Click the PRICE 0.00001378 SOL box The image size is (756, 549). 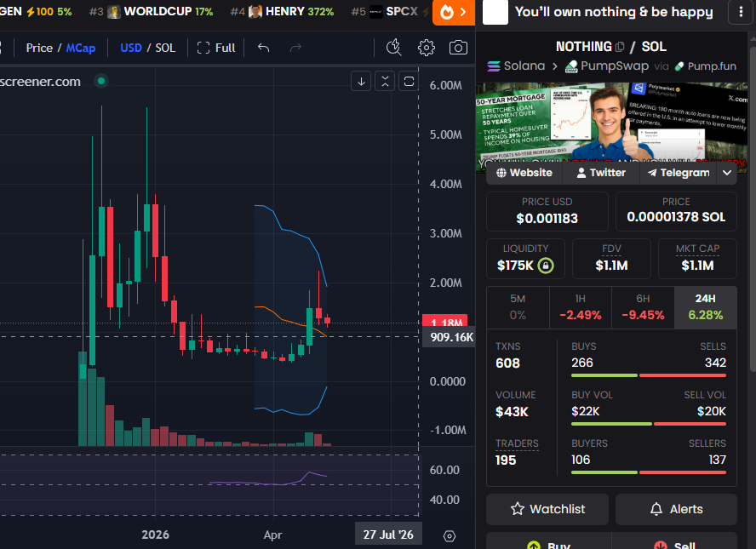tap(676, 211)
